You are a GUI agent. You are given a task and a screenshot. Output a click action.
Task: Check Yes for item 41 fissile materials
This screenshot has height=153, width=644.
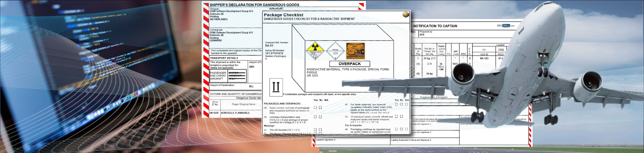tap(396, 104)
